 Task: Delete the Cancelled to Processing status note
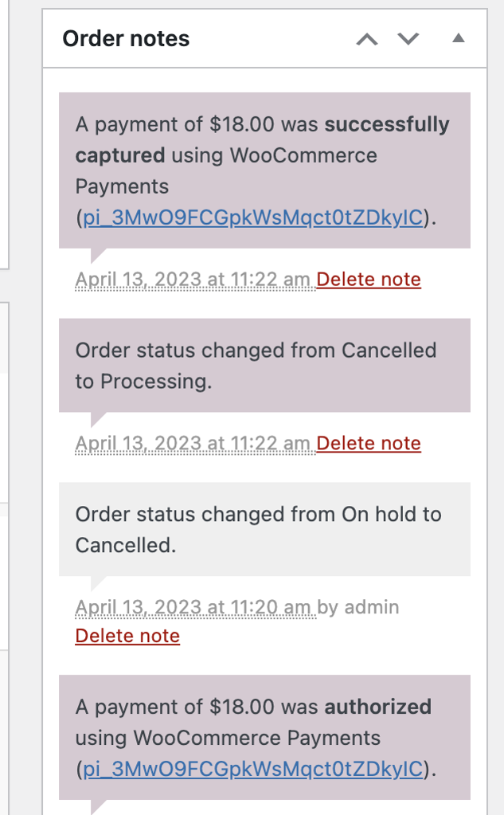pos(368,443)
